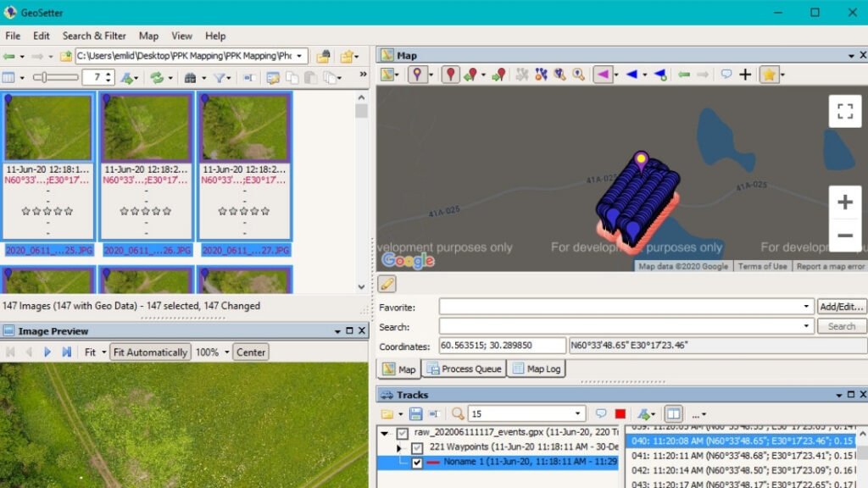Uncheck the Noname 1 track checkbox
Viewport: 868px width, 488px height.
[417, 463]
